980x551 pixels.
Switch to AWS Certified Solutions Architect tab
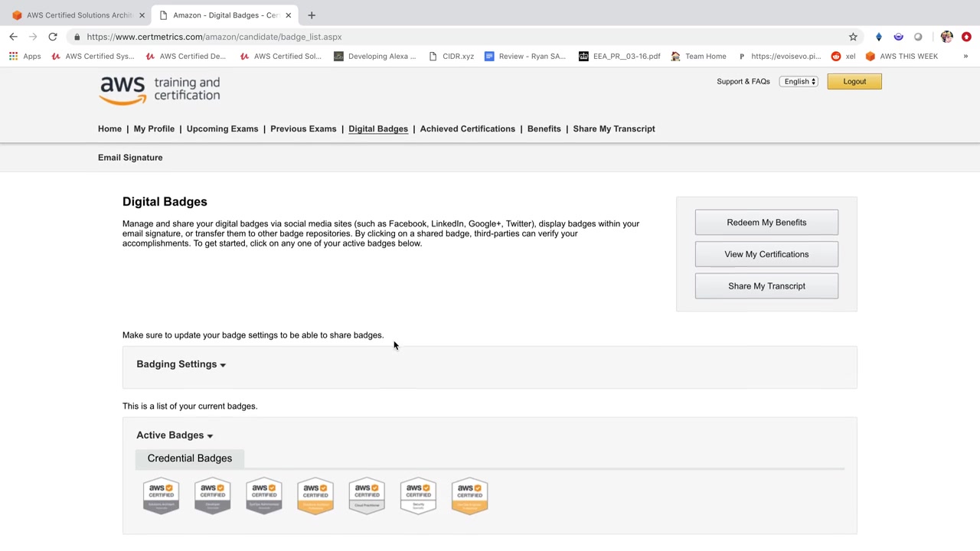coord(77,15)
